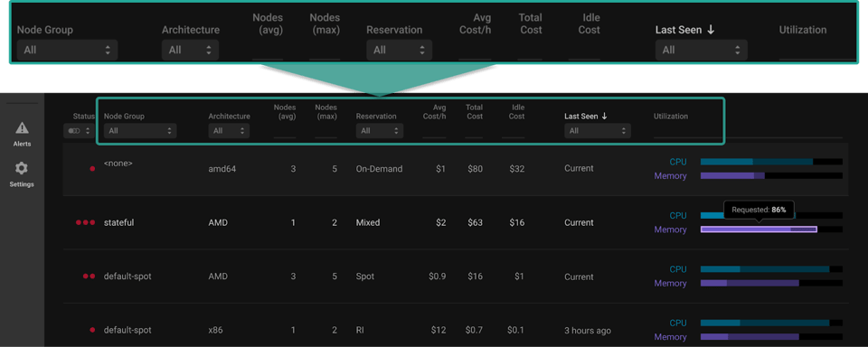Toggle the Status filter switch
Screen dimensions: 868x347
point(74,131)
